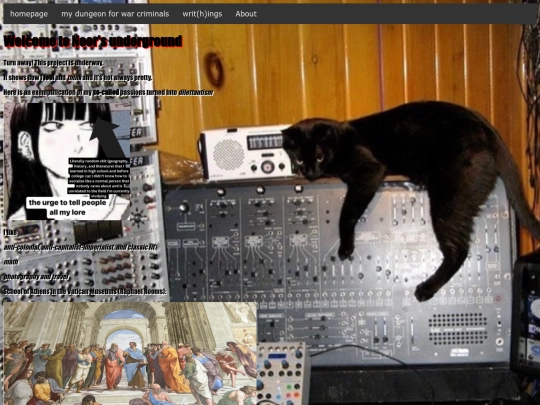Open the About page

[246, 14]
